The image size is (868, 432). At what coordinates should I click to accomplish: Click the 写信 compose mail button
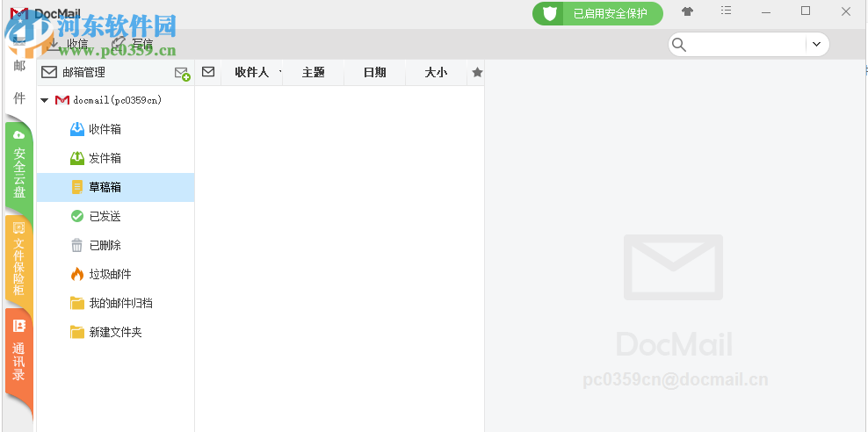pos(133,44)
